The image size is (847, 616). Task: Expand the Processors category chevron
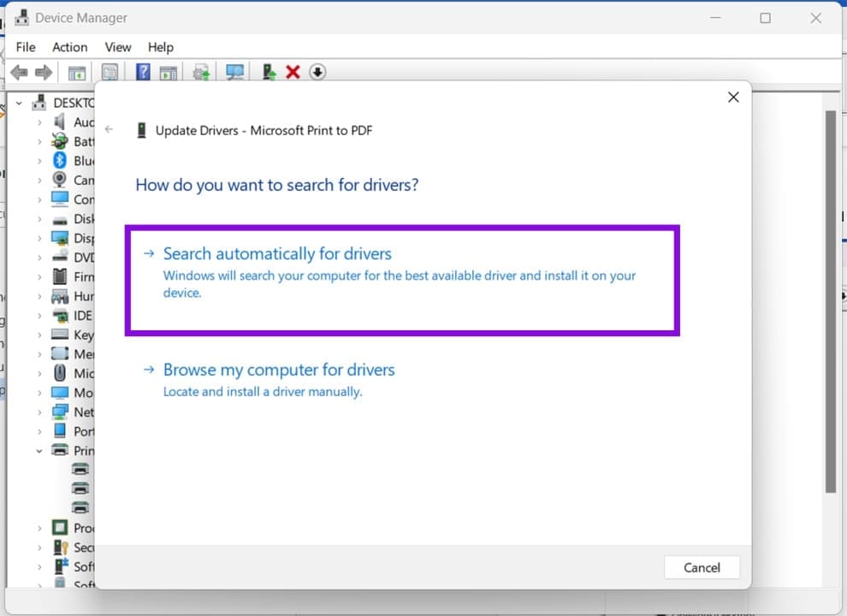[39, 528]
